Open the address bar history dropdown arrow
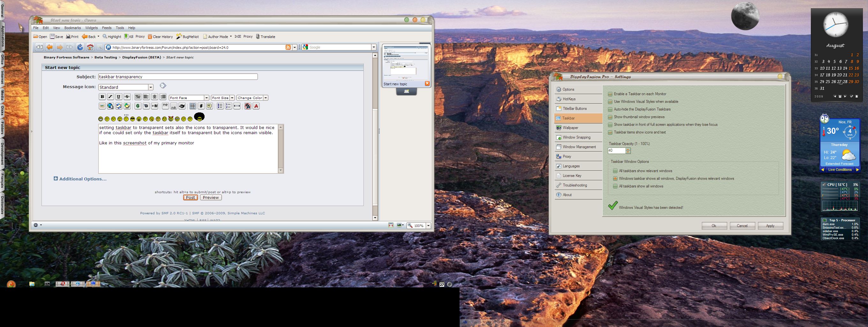 pos(295,47)
